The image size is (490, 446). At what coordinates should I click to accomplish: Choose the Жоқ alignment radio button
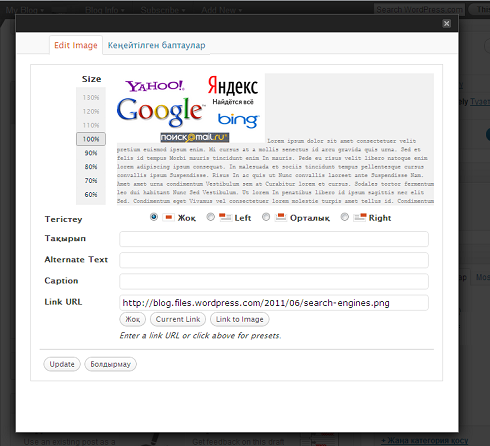(x=154, y=217)
